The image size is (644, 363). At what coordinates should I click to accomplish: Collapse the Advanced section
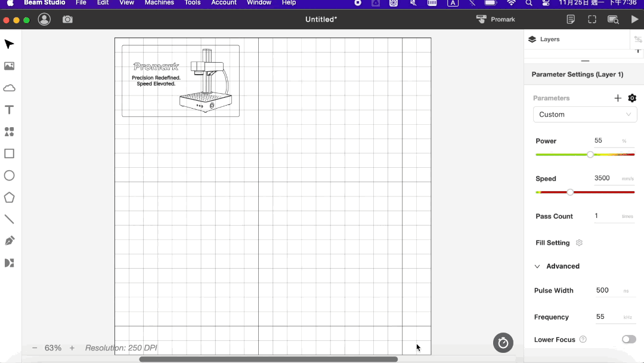(x=558, y=266)
